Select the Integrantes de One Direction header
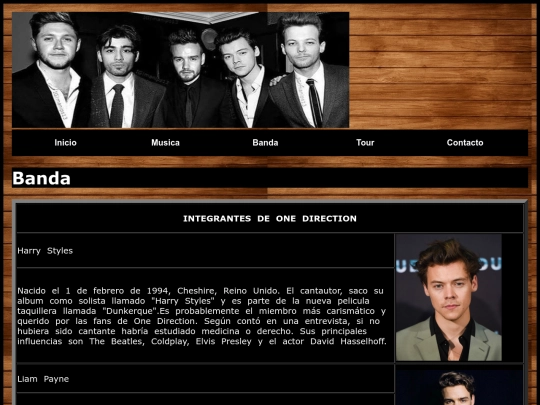 (270, 219)
